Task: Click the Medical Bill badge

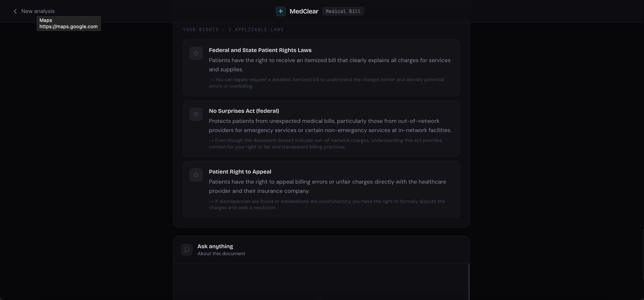Action: click(x=343, y=11)
